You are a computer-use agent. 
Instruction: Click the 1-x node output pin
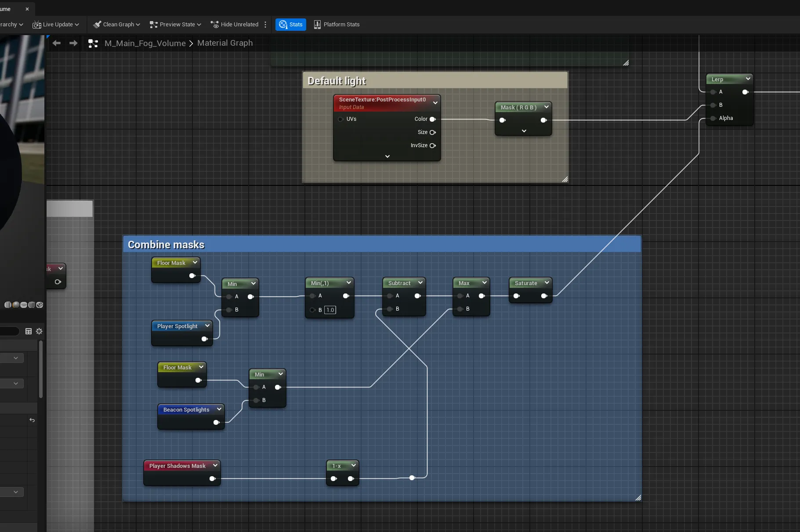tap(351, 479)
